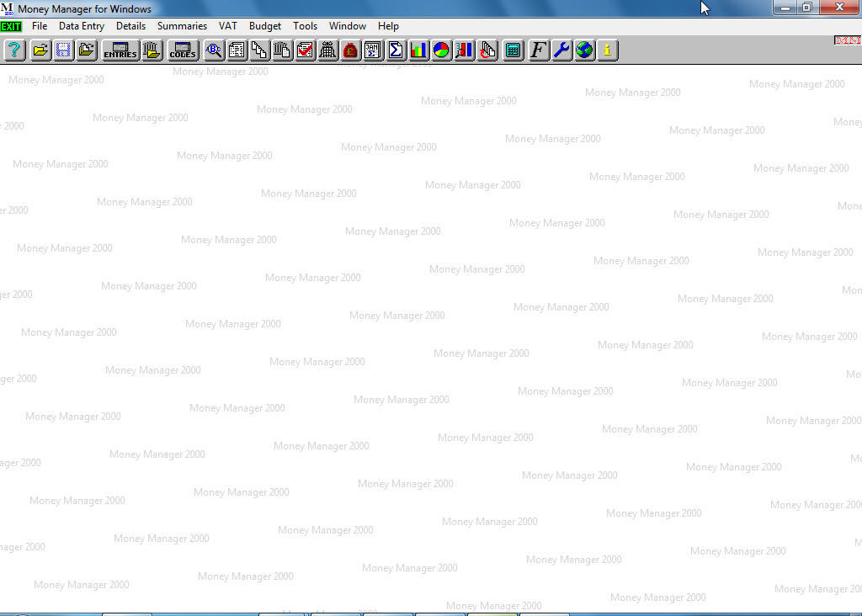This screenshot has height=616, width=862.
Task: Click the green EXIT button
Action: pyautogui.click(x=11, y=26)
